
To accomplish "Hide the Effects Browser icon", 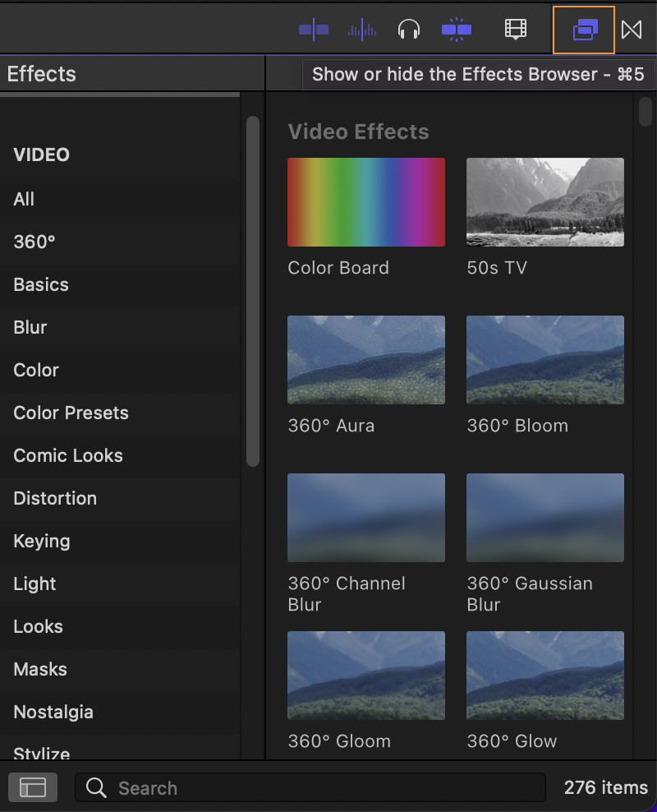I will pos(585,30).
